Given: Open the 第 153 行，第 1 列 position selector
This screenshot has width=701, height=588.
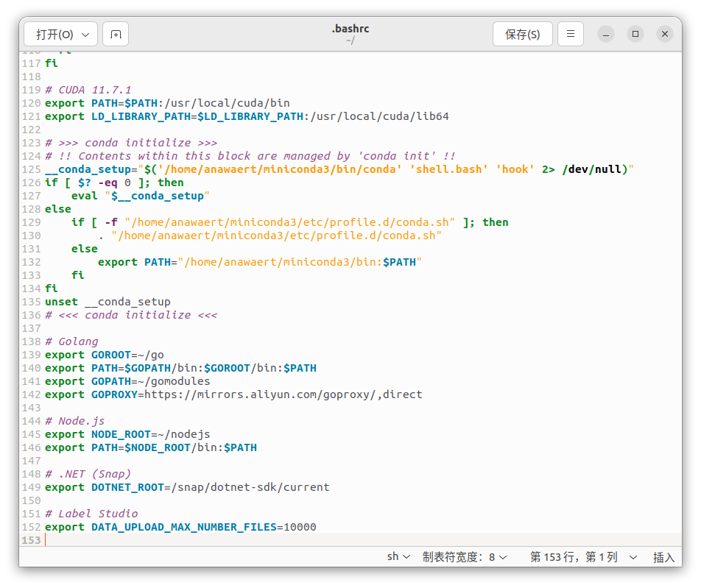Looking at the screenshot, I should click(x=580, y=557).
